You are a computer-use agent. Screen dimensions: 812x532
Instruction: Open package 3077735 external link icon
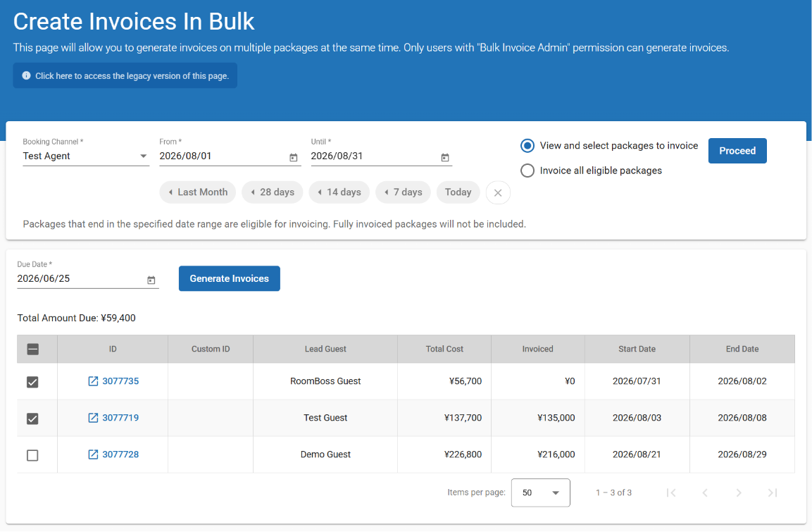click(93, 381)
